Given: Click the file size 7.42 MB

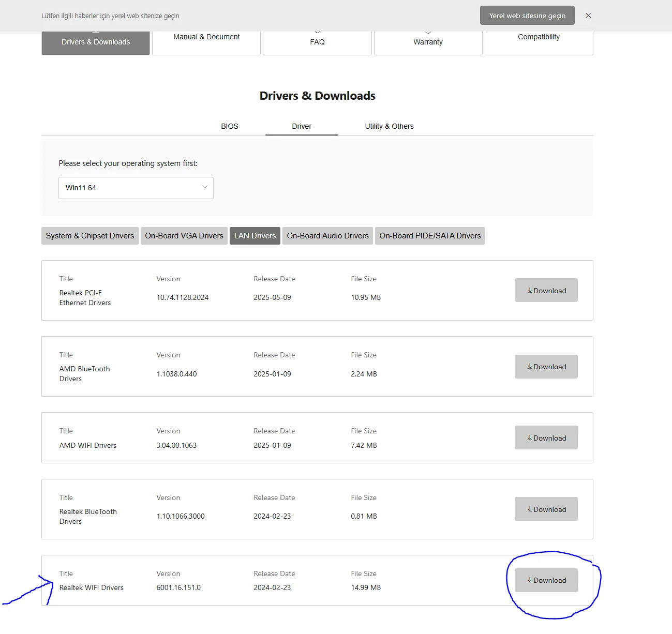Looking at the screenshot, I should (364, 445).
